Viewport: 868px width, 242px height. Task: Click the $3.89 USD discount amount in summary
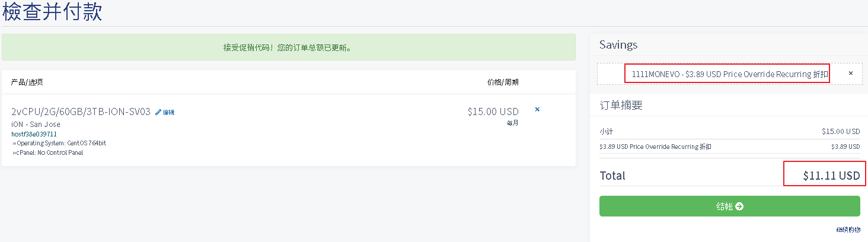[845, 147]
